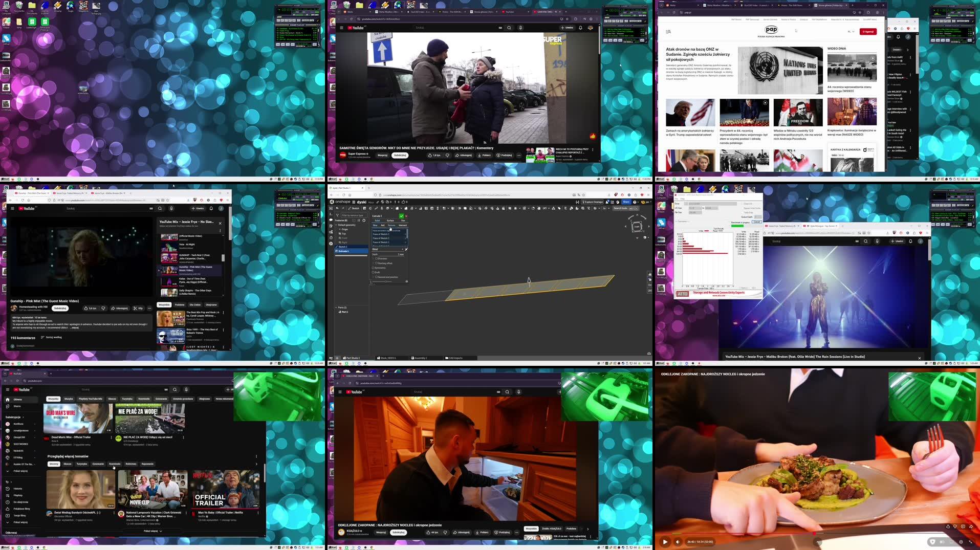980x550 pixels.
Task: Open the Blind end-type dropdown in Extrude
Action: point(402,249)
